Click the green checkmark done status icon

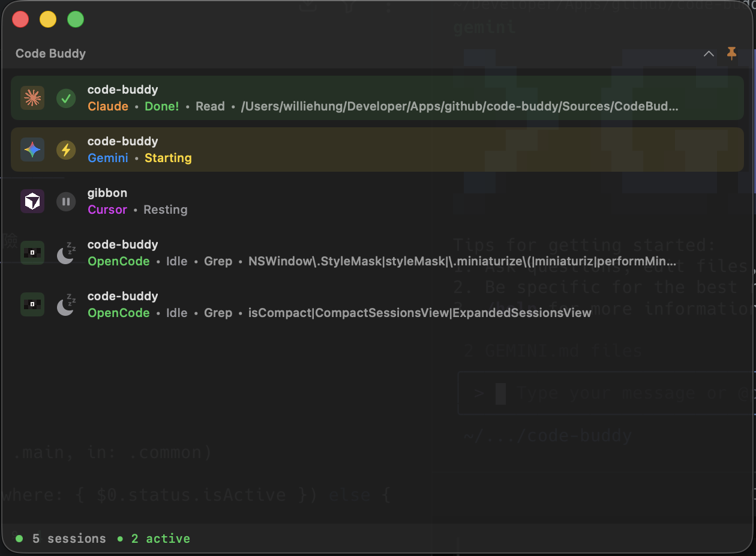(66, 98)
